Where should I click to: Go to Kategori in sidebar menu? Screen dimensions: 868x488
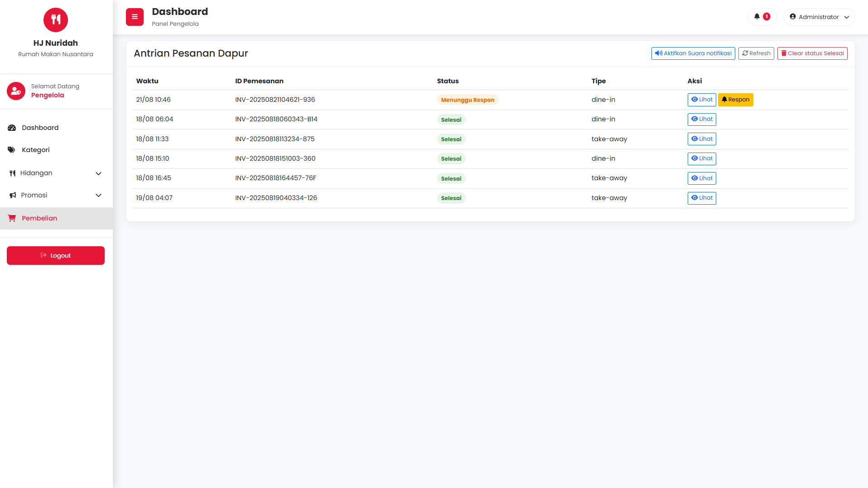(36, 150)
